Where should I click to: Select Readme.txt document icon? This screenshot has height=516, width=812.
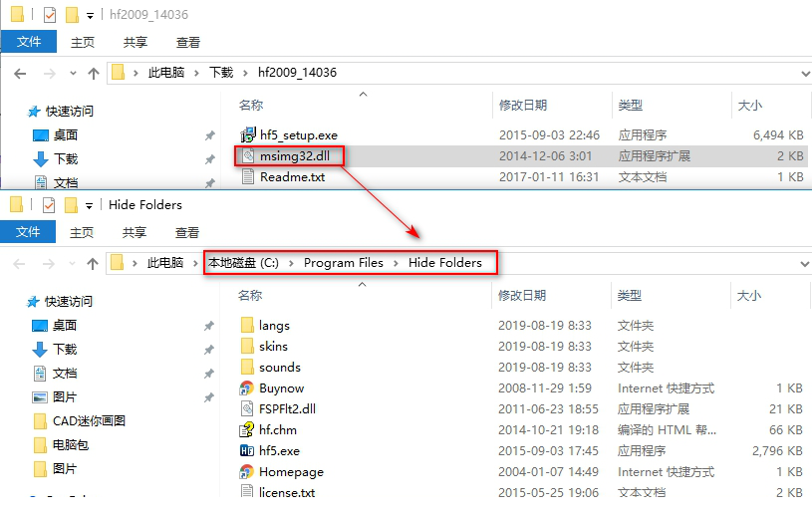pyautogui.click(x=248, y=177)
